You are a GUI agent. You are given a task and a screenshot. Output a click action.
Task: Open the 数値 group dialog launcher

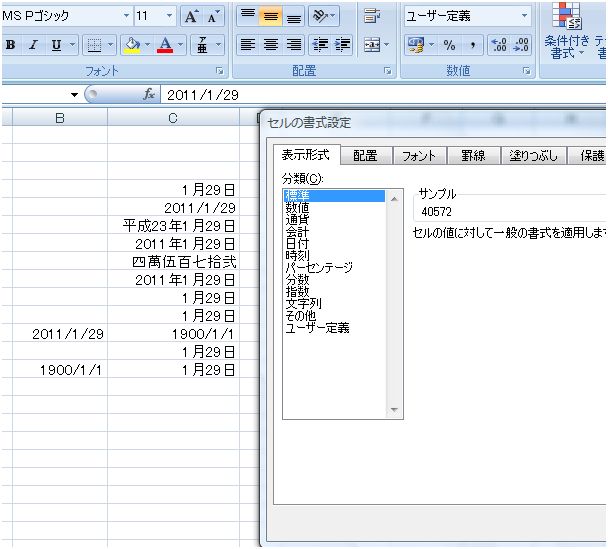tap(526, 71)
